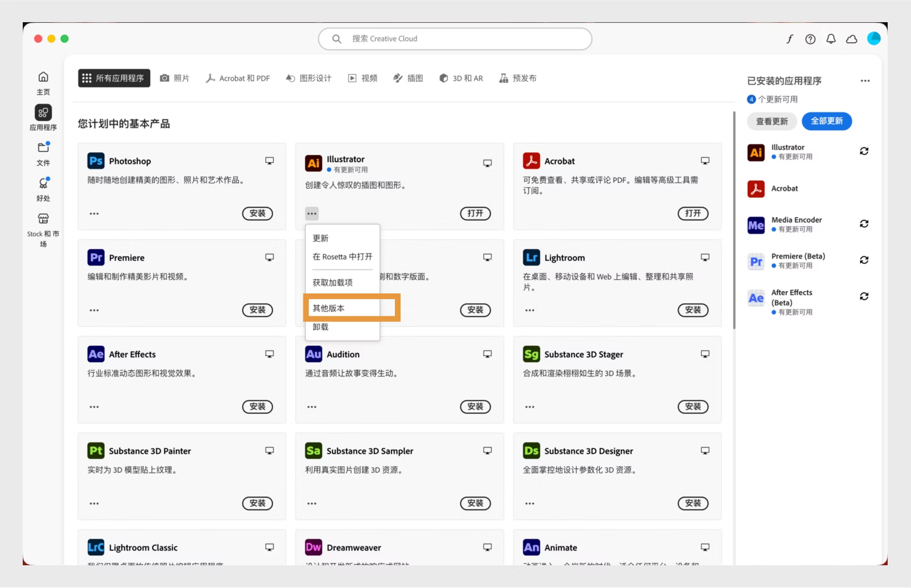Open the user profile avatar
The image size is (911, 588).
874,38
